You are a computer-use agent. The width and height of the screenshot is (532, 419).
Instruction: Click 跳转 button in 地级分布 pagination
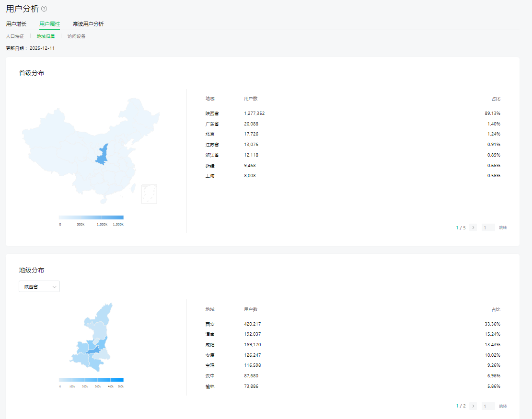[x=503, y=406]
